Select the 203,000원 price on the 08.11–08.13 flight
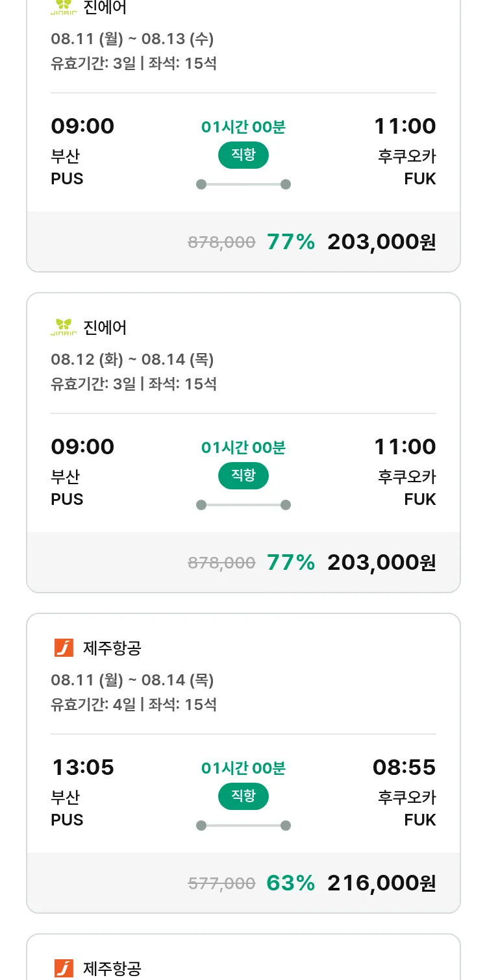 (x=381, y=241)
